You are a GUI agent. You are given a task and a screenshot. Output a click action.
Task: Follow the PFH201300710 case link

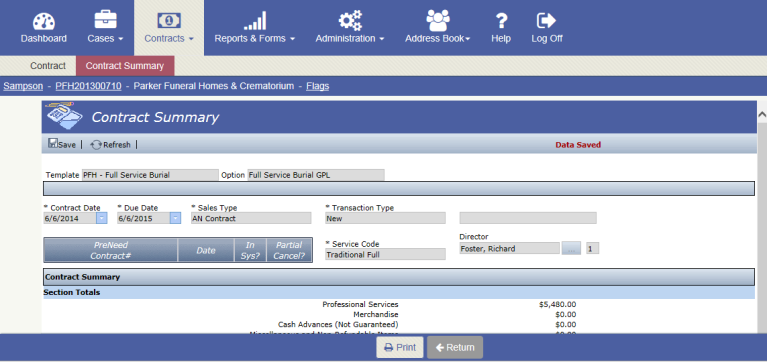point(89,86)
